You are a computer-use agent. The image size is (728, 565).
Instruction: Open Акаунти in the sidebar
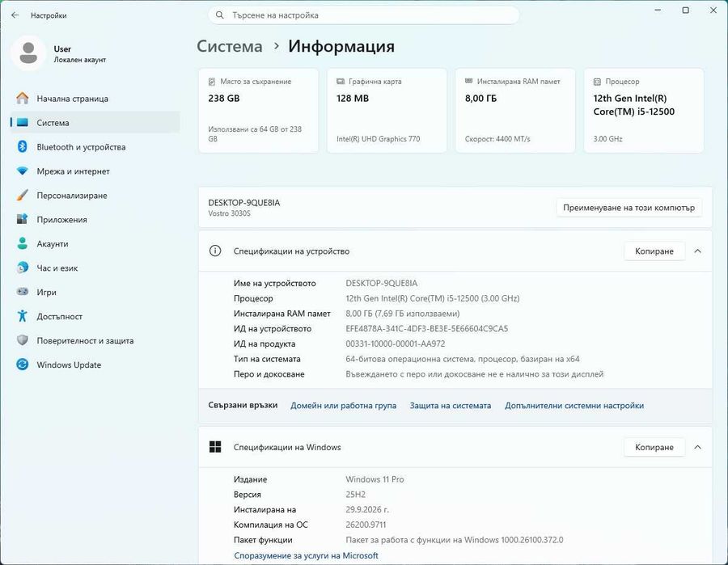click(x=95, y=243)
